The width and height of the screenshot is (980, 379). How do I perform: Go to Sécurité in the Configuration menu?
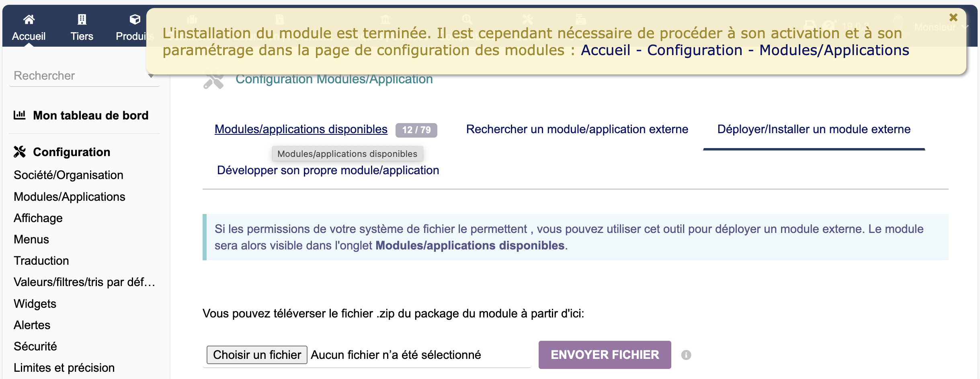click(x=35, y=346)
